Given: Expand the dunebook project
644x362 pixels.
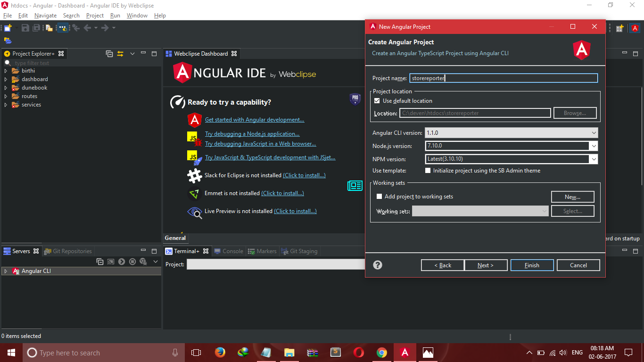Looking at the screenshot, I should pos(6,88).
